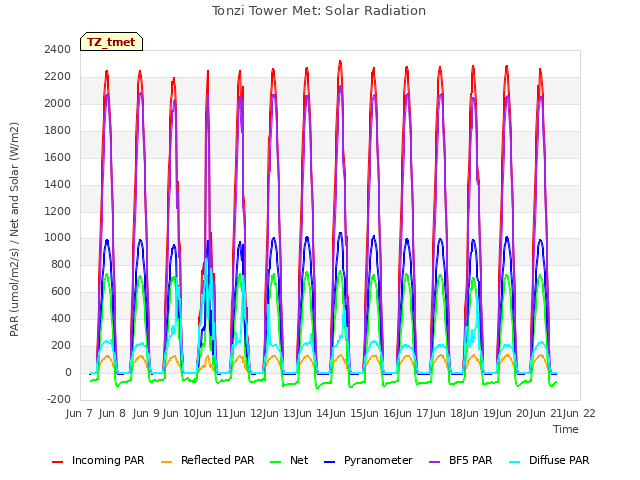The width and height of the screenshot is (640, 480).
Task: Select the Pyranometer legend label
Action: coord(378,460)
